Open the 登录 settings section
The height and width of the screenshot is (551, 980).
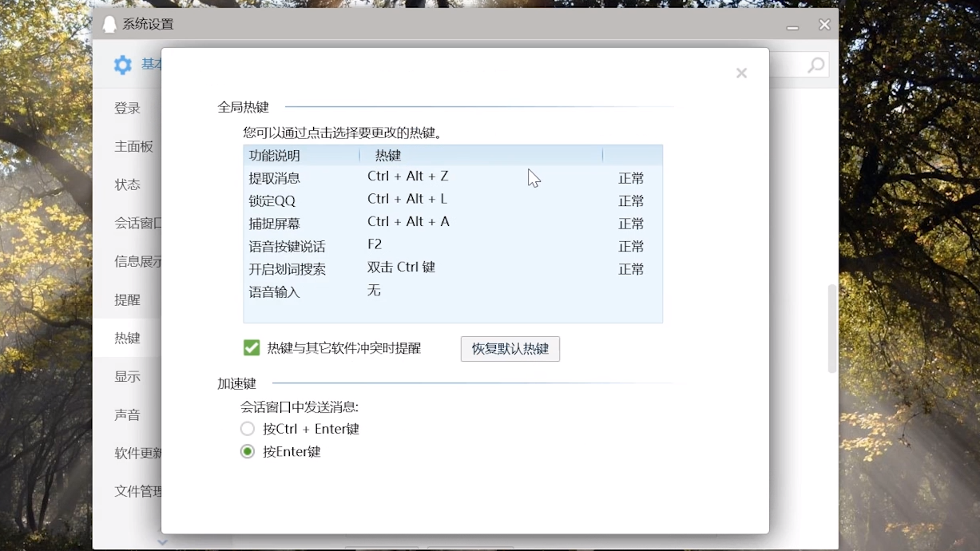pyautogui.click(x=127, y=108)
